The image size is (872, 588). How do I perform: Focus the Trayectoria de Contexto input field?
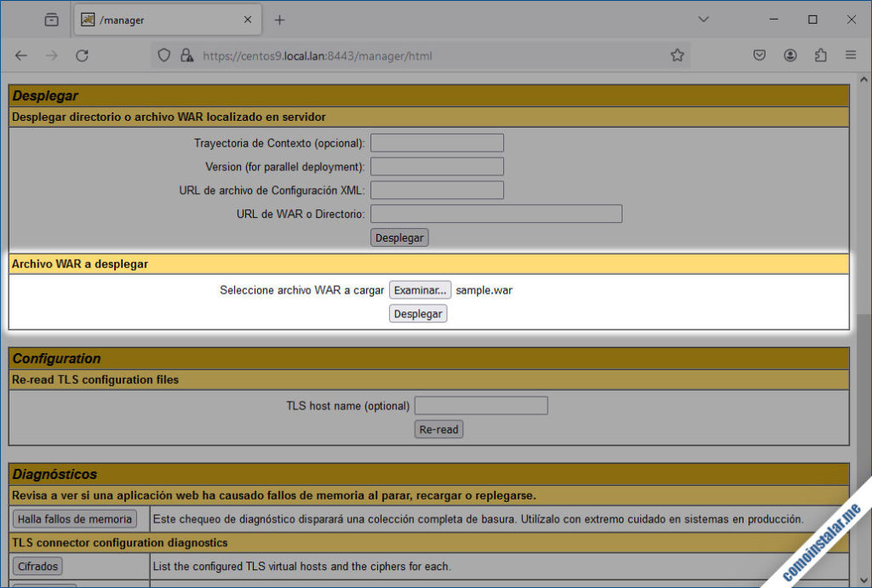tap(437, 143)
